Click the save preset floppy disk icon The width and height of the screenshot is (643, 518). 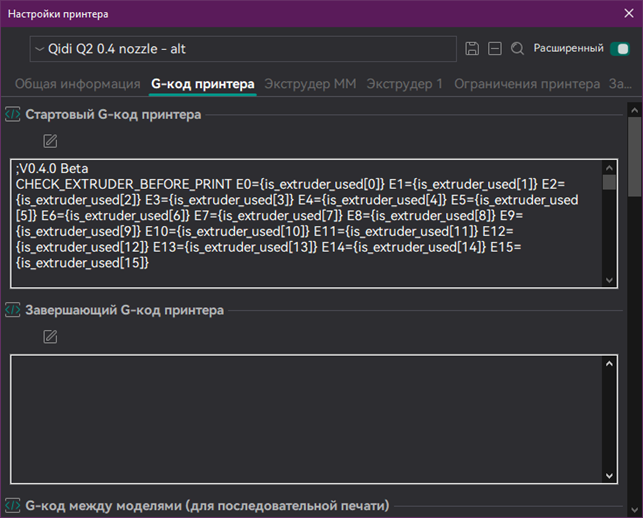click(473, 48)
